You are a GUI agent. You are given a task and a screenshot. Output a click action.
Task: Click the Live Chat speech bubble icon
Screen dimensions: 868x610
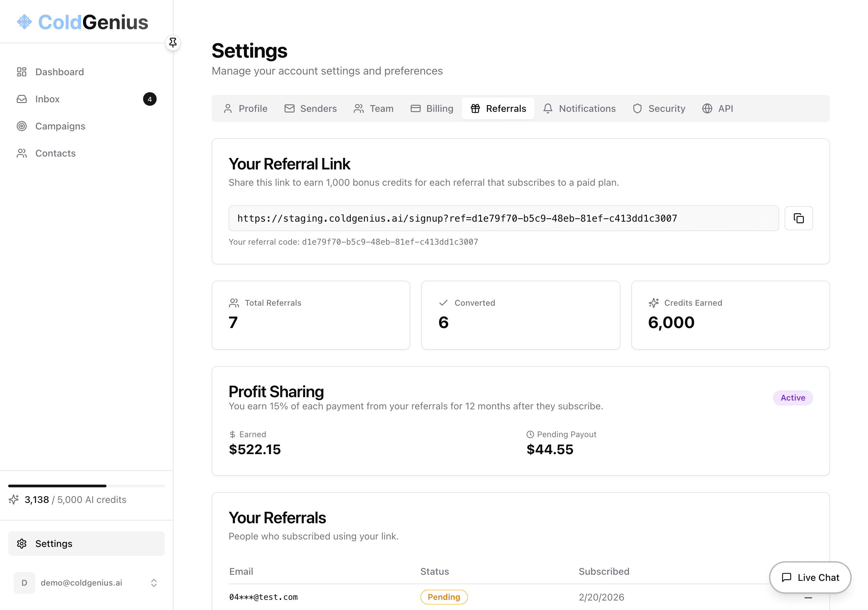[787, 577]
